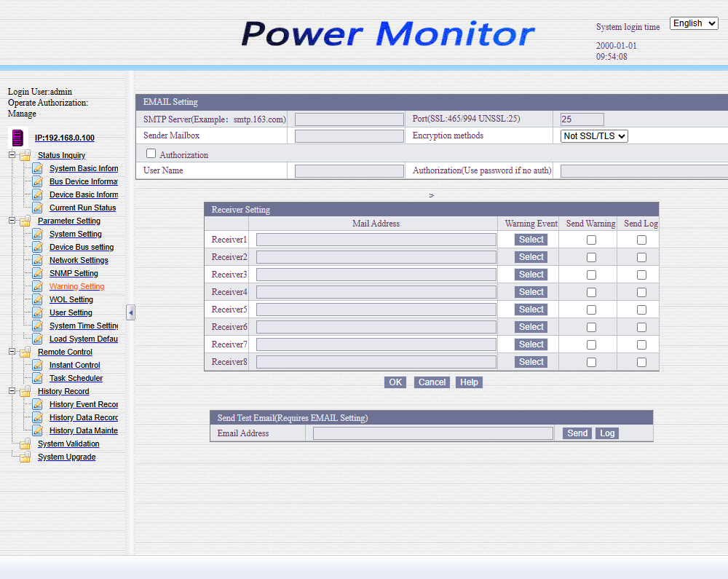Open Network Settings in the sidebar
Viewport: 728px width, 579px height.
(79, 260)
